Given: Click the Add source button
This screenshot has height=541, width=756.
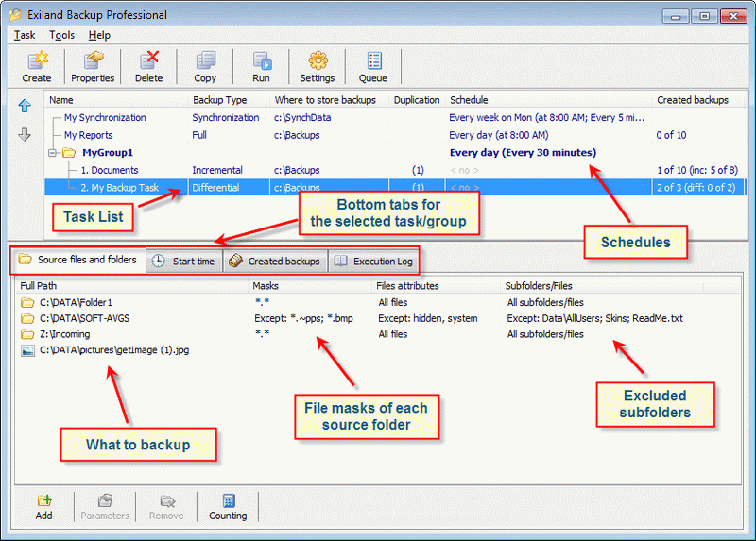Looking at the screenshot, I should (43, 507).
